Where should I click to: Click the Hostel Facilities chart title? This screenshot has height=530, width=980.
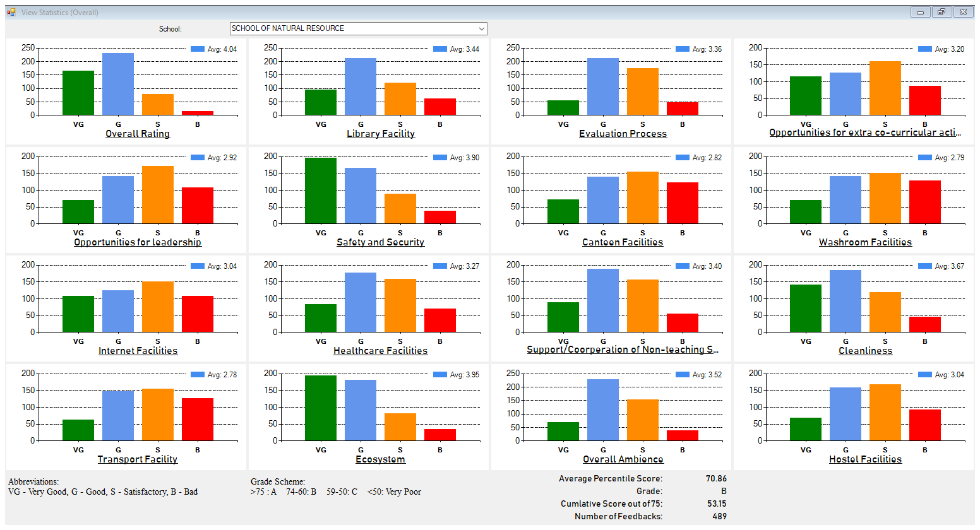pyautogui.click(x=865, y=459)
